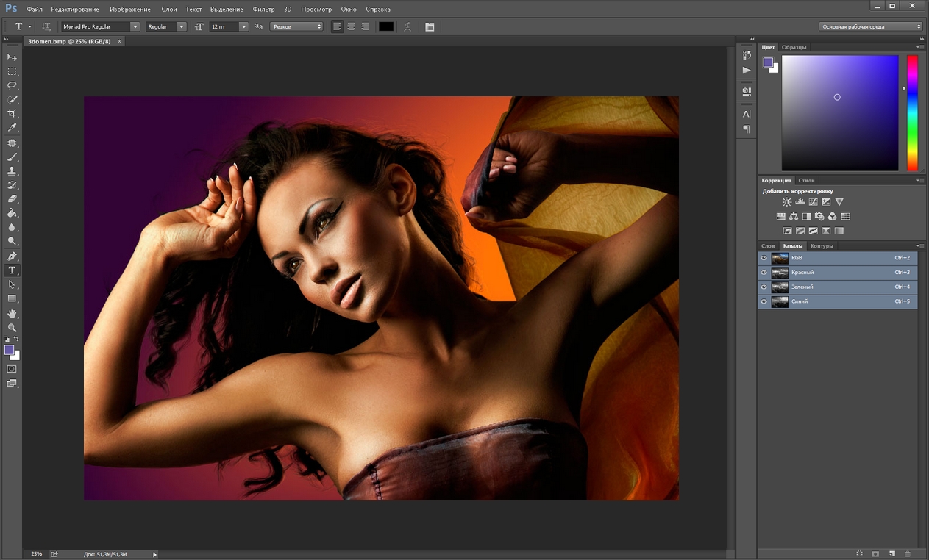Toggle visibility of Синий channel
Screen dimensions: 929x560
[764, 301]
